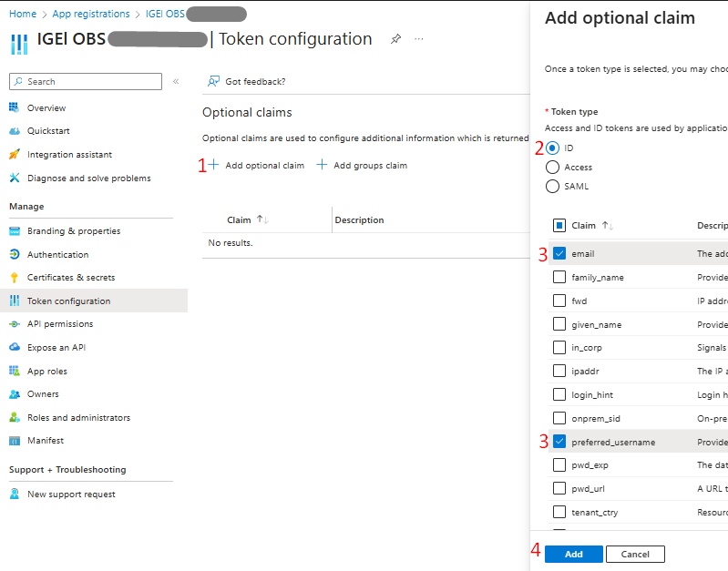Click the Expose an API cloud icon
The width and height of the screenshot is (728, 571).
click(15, 348)
